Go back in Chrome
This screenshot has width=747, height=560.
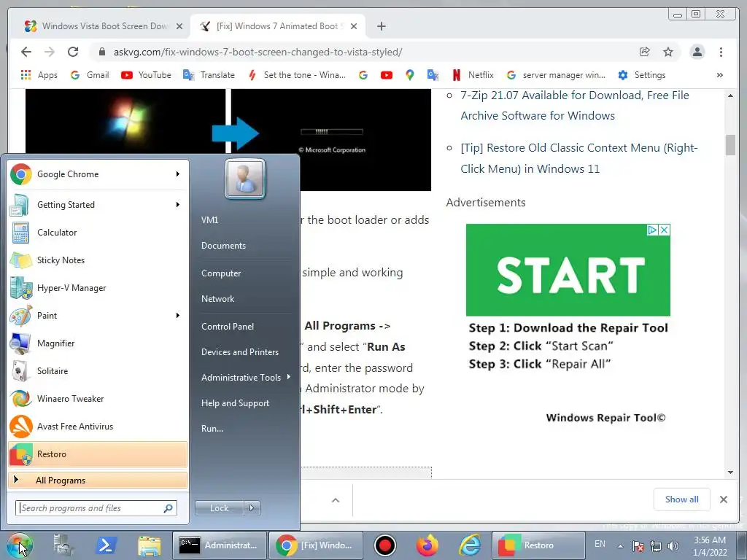click(x=26, y=52)
